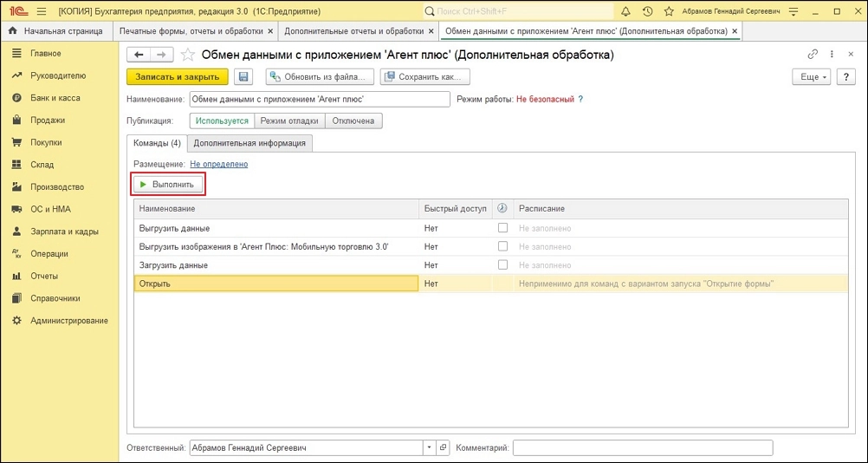
Task: Click the search field Поиск Ctrl+Shift+F
Action: click(519, 11)
